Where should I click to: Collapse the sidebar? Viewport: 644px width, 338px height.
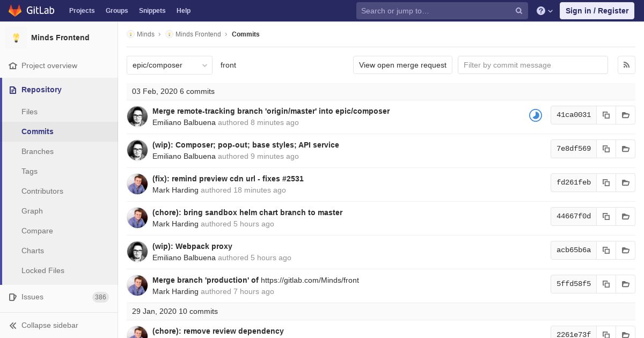point(49,325)
